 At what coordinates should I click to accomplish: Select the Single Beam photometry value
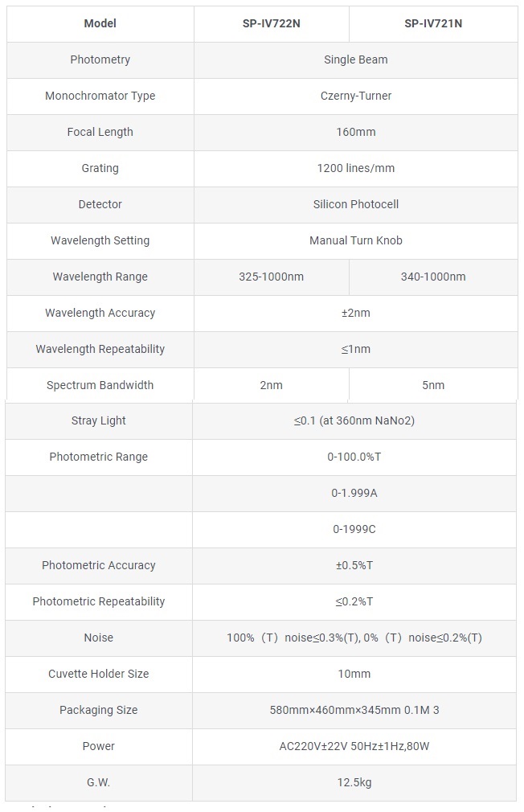coord(356,59)
